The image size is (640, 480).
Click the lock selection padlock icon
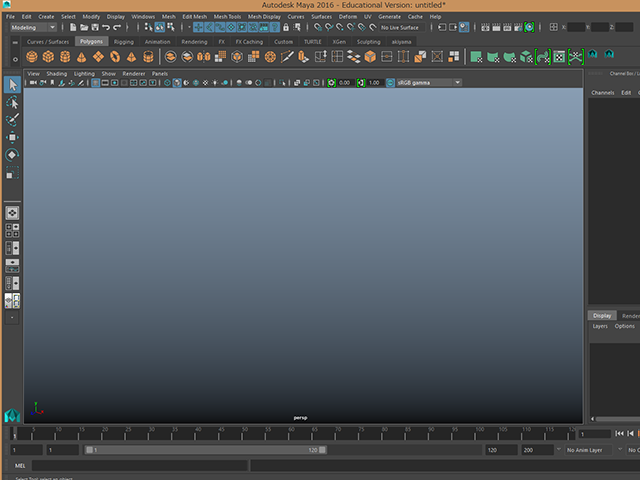(x=286, y=27)
